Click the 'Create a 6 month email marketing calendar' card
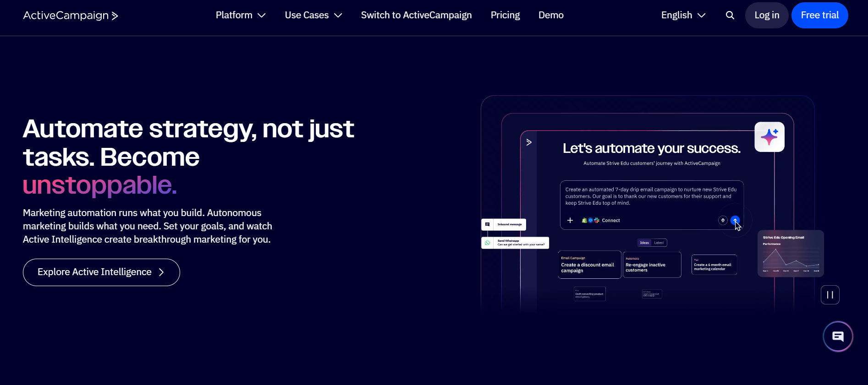The width and height of the screenshot is (868, 385). [x=714, y=265]
